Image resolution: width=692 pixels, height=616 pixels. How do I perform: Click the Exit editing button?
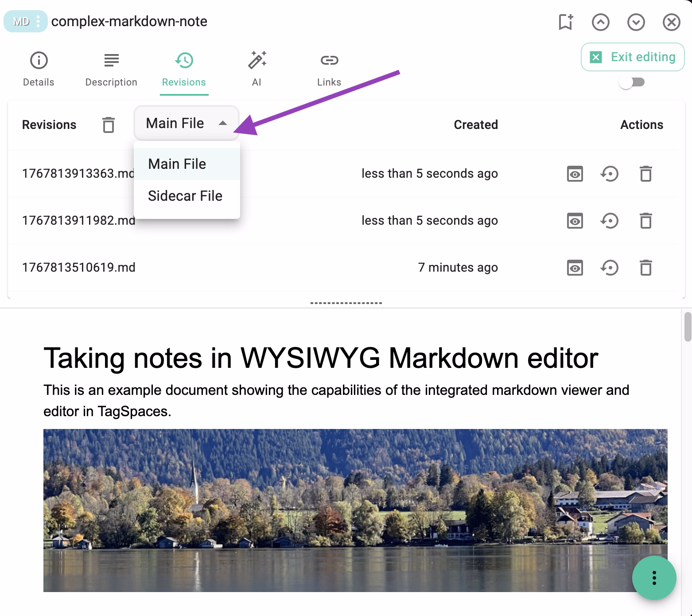pyautogui.click(x=632, y=57)
